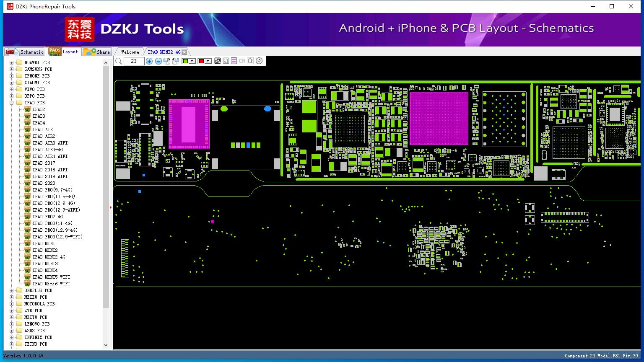
Task: Click the folder icon beside TECNO PCB
Action: [19, 344]
